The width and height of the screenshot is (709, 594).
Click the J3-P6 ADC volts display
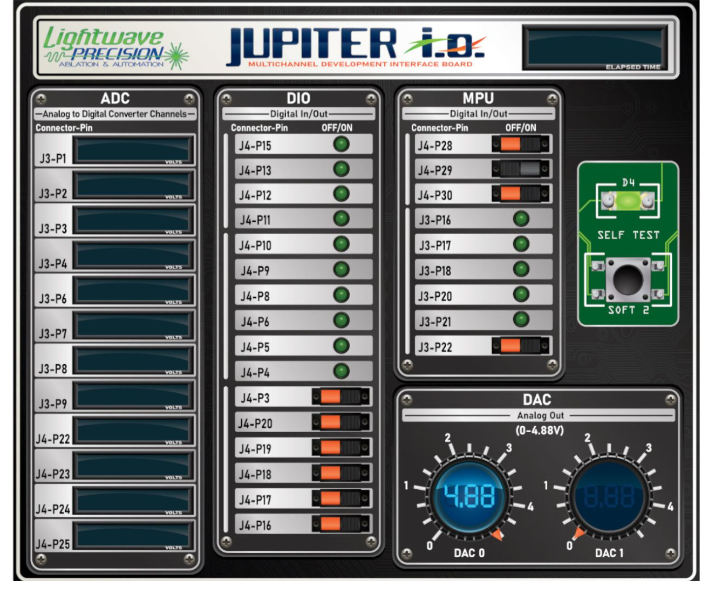tap(133, 290)
